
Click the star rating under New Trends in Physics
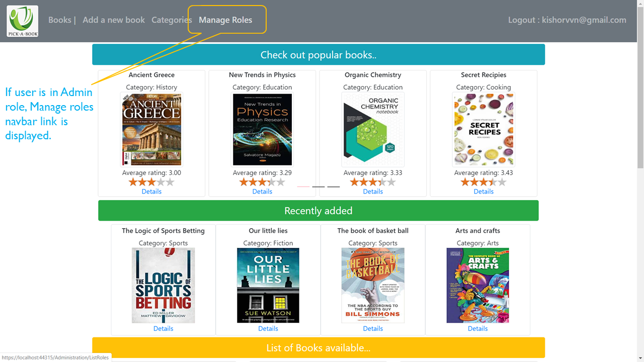click(x=262, y=182)
